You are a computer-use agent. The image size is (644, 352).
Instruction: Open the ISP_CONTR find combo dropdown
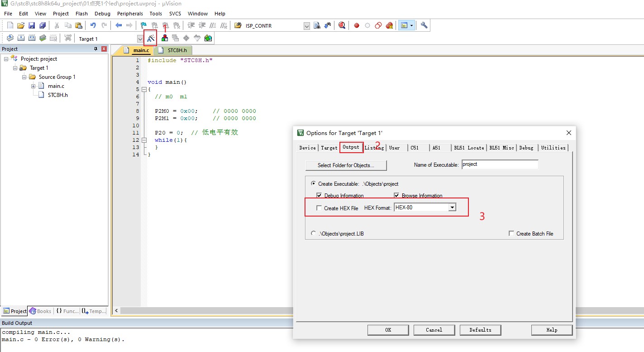coord(307,26)
